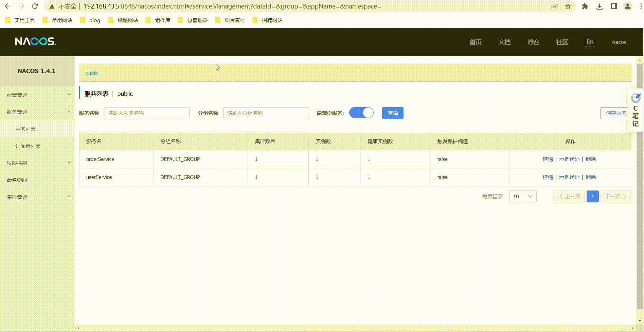This screenshot has height=332, width=644.
Task: Open the browser profile avatar icon
Action: pyautogui.click(x=628, y=6)
